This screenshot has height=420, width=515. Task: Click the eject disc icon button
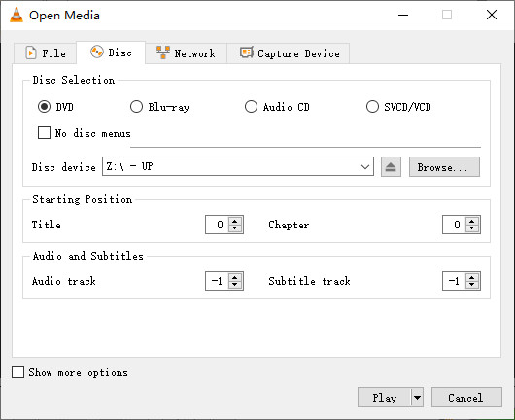[x=391, y=167]
